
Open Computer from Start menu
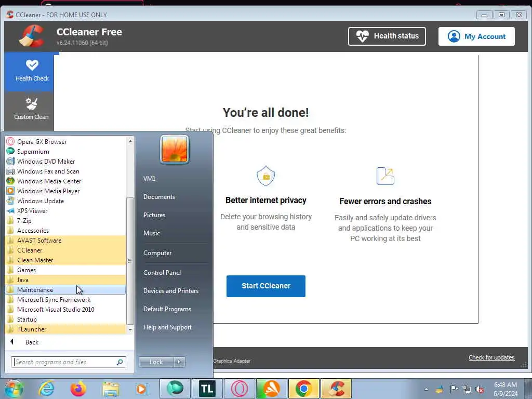[157, 253]
